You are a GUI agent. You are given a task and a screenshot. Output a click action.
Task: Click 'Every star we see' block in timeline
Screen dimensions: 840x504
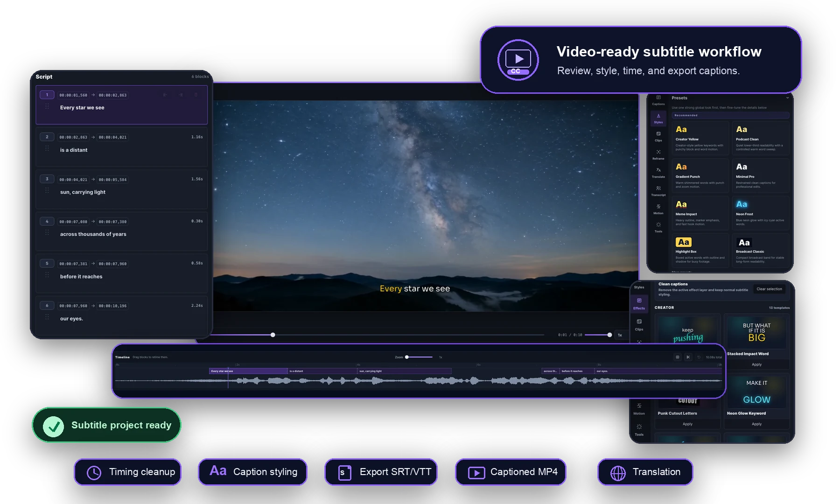click(x=248, y=371)
